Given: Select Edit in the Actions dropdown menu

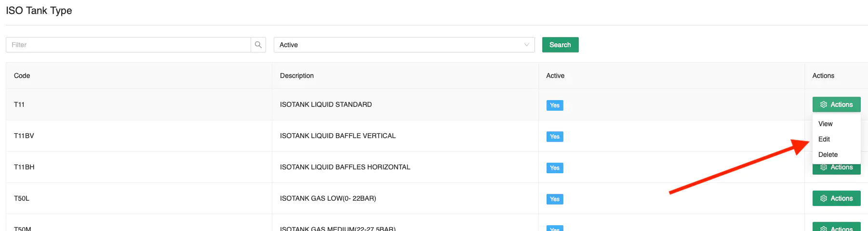Looking at the screenshot, I should (824, 139).
